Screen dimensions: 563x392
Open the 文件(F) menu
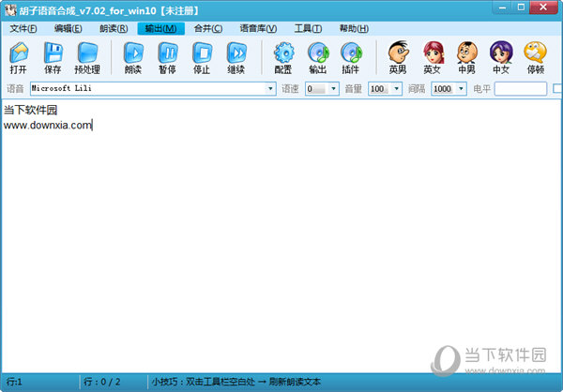(23, 29)
